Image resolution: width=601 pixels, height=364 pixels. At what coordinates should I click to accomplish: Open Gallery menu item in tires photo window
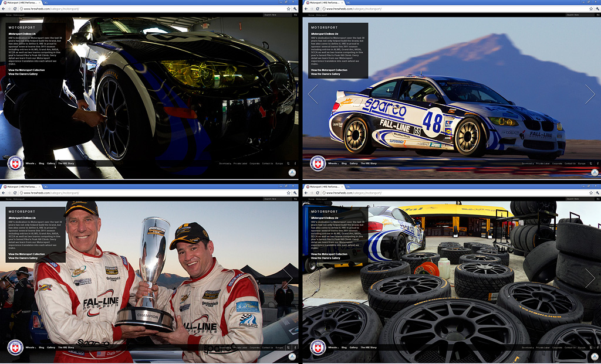[x=353, y=348]
